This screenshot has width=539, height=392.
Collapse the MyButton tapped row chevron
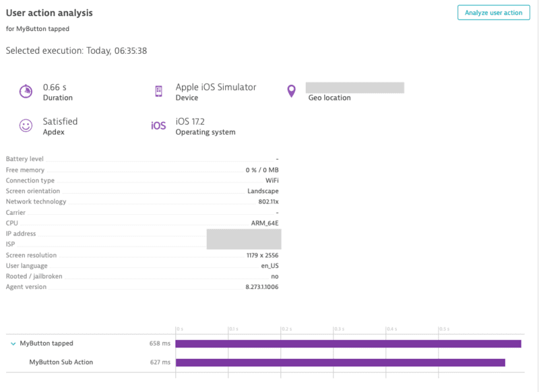(x=13, y=344)
